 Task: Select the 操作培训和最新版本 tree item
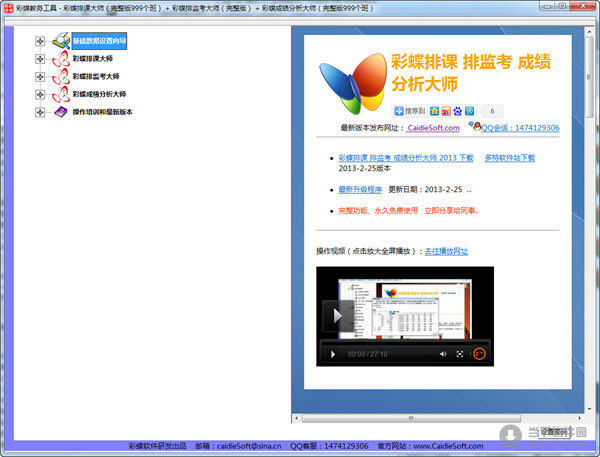[x=103, y=112]
